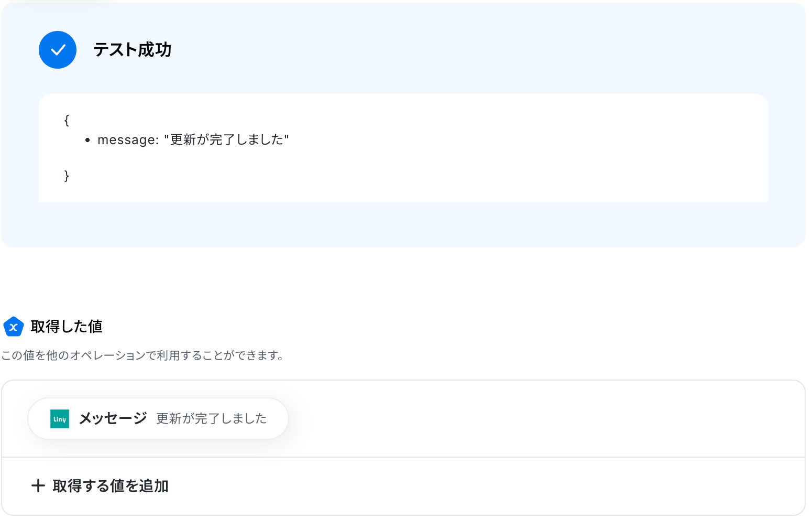Click the 取得した値 section heading
Viewport: 812px width, 519px height.
pyautogui.click(x=67, y=327)
